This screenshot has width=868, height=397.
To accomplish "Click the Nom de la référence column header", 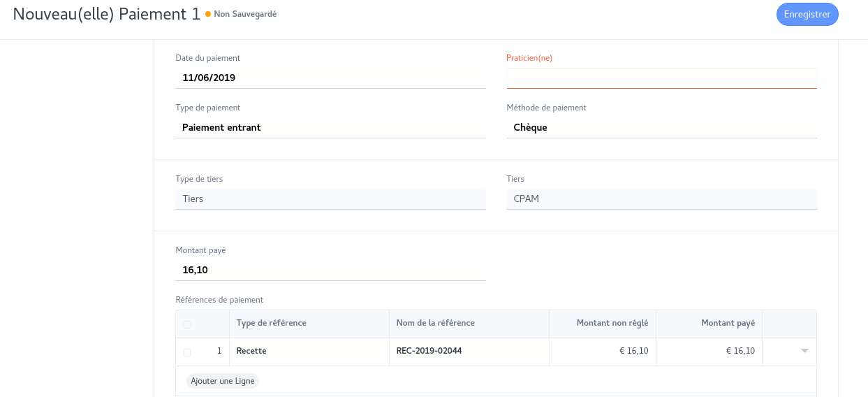I will click(436, 323).
